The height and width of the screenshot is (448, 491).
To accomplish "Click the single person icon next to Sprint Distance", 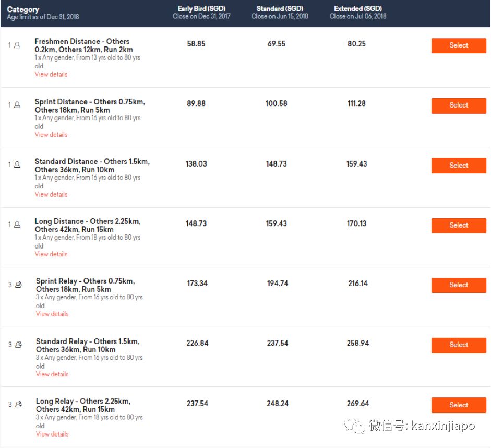I will click(x=17, y=105).
